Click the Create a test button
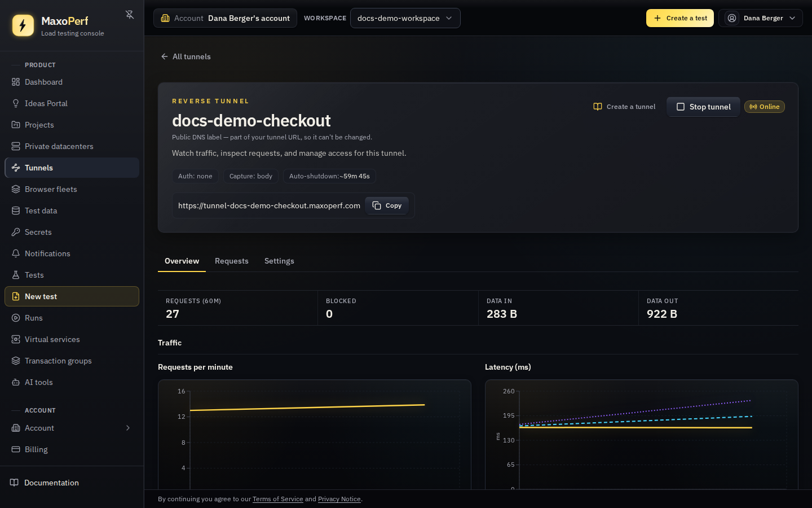 680,18
